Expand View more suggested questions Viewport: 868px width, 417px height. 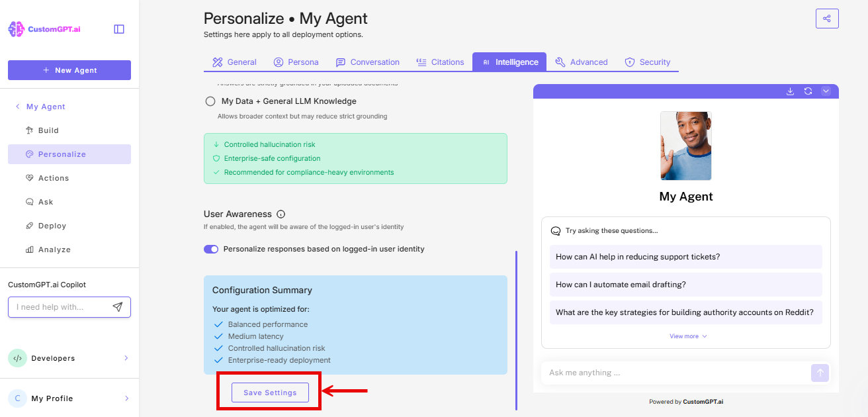pos(687,336)
